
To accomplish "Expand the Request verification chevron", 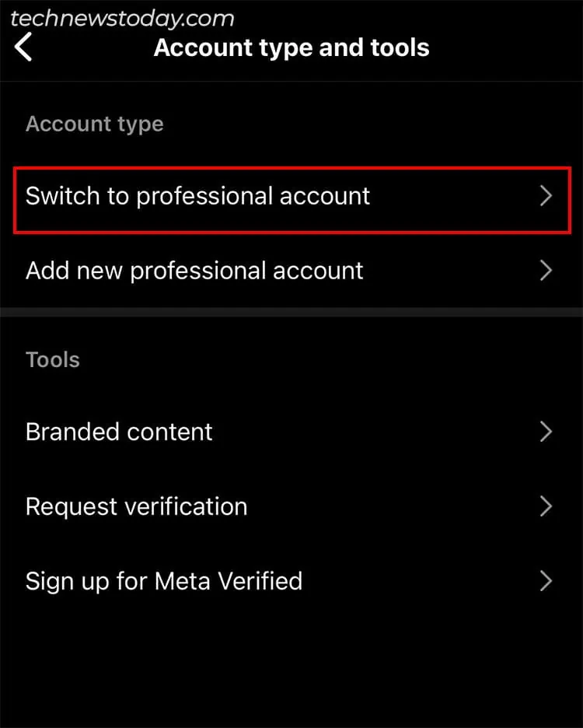I will [x=546, y=506].
